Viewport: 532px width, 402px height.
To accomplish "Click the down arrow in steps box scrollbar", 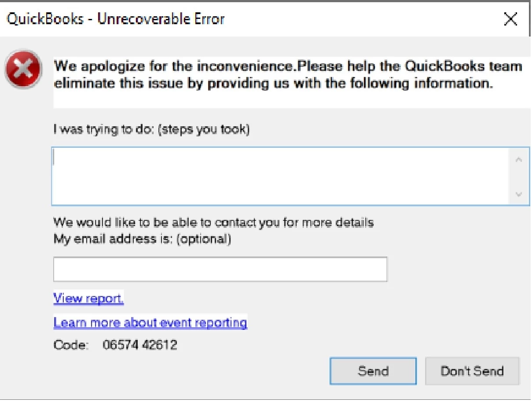I will coord(519,194).
